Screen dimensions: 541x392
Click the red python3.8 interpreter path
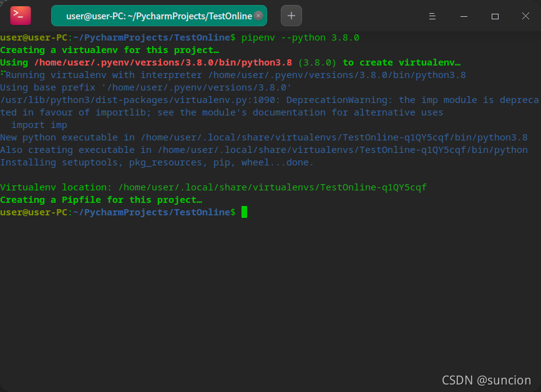coord(163,62)
